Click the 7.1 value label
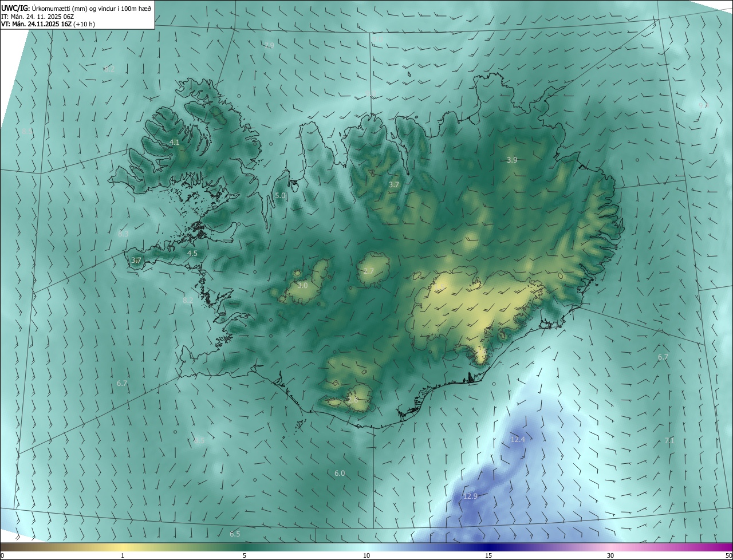The width and height of the screenshot is (733, 560). tap(669, 441)
